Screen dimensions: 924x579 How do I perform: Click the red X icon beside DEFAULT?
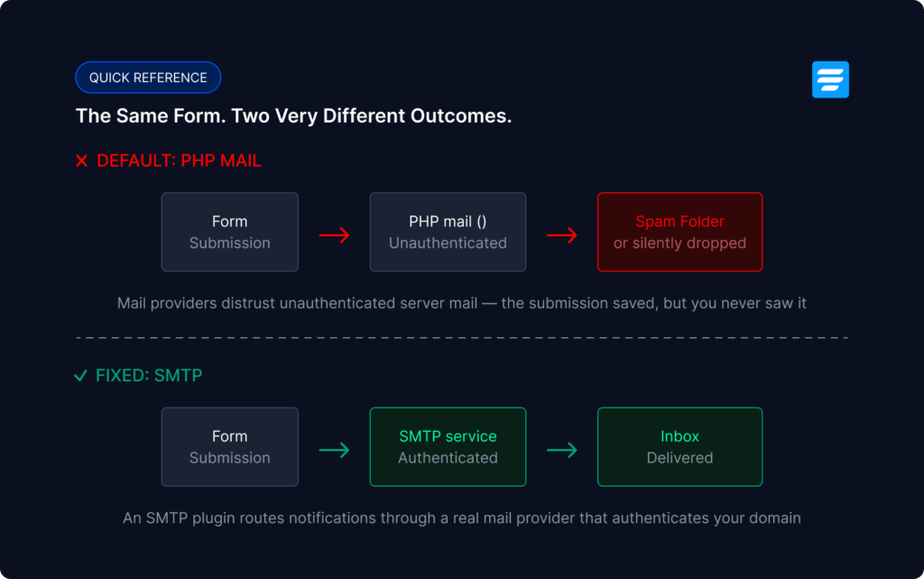click(x=82, y=161)
